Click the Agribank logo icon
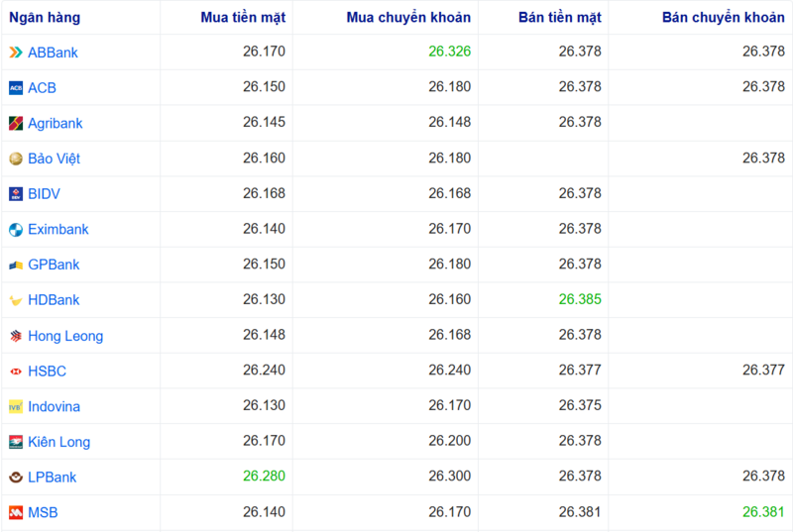This screenshot has width=793, height=532. (16, 123)
